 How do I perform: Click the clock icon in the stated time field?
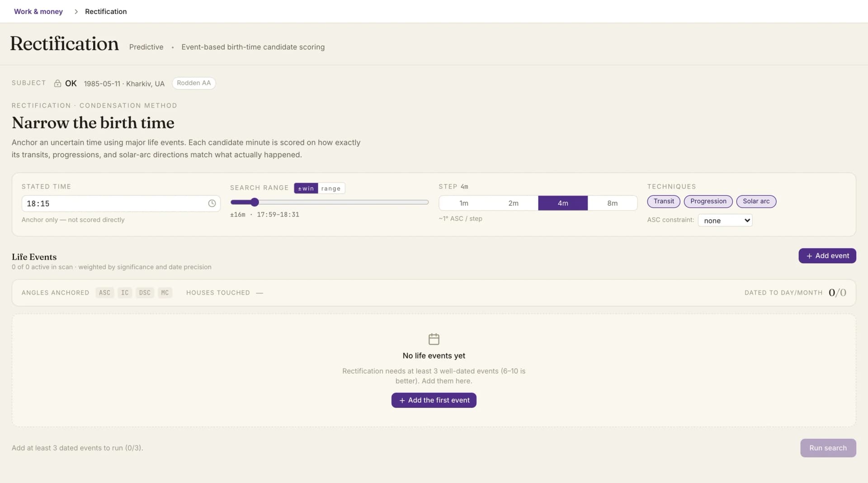212,203
